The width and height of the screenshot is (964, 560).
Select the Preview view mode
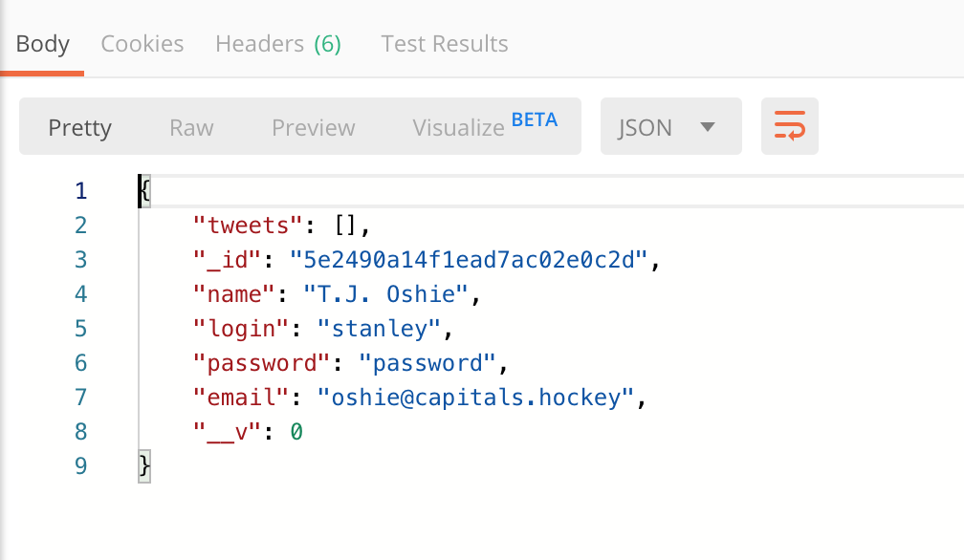313,127
